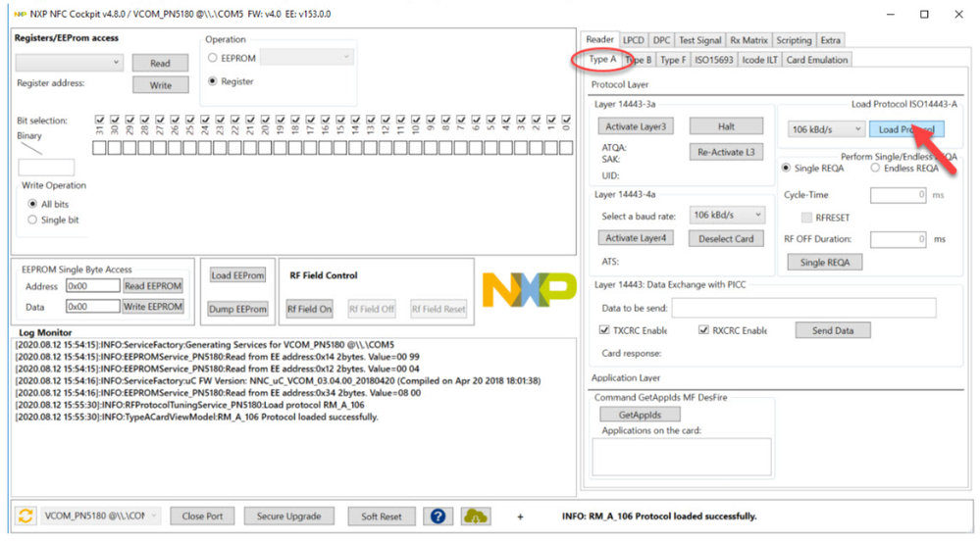Screen dimensions: 980x542
Task: Select the Type A tab
Action: pyautogui.click(x=602, y=60)
